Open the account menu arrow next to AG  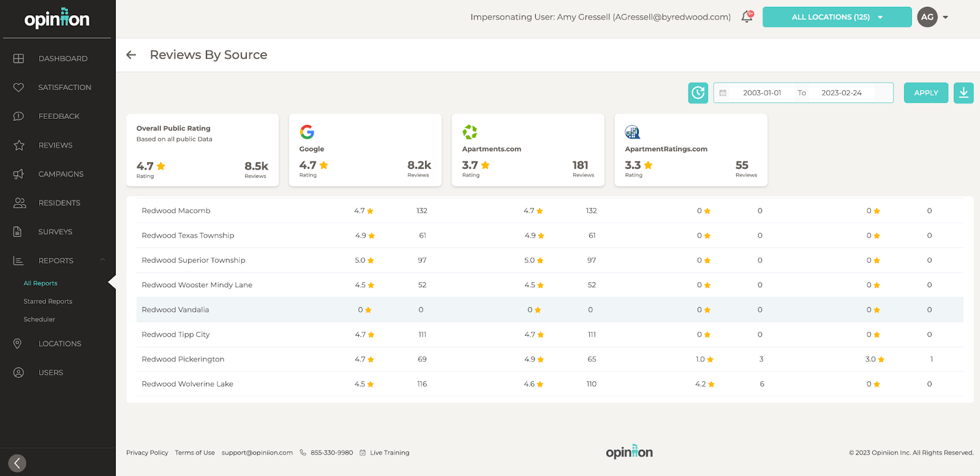click(x=946, y=17)
